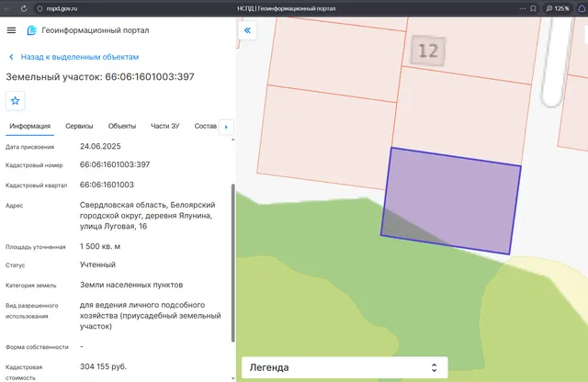
Task: Click area value 1 500 кв. м
Action: click(100, 246)
